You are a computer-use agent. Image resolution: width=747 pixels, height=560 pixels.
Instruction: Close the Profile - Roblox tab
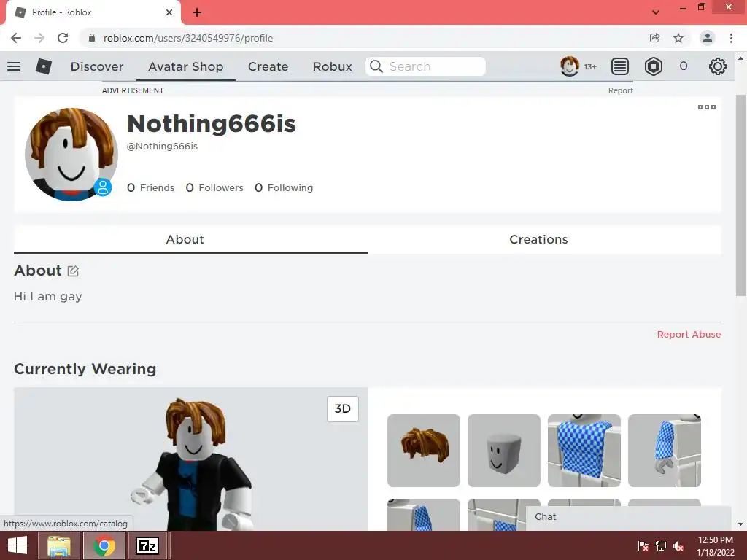click(x=169, y=12)
